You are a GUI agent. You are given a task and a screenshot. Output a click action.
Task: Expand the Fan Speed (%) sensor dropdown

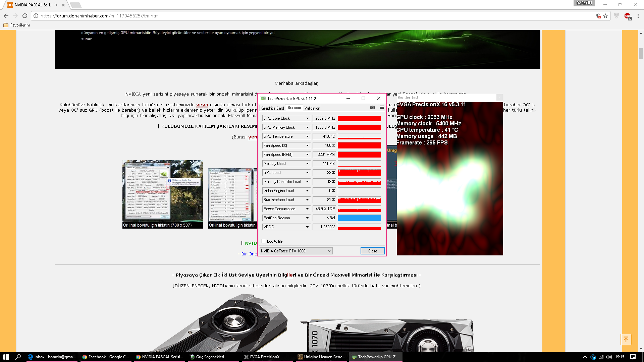pos(307,145)
